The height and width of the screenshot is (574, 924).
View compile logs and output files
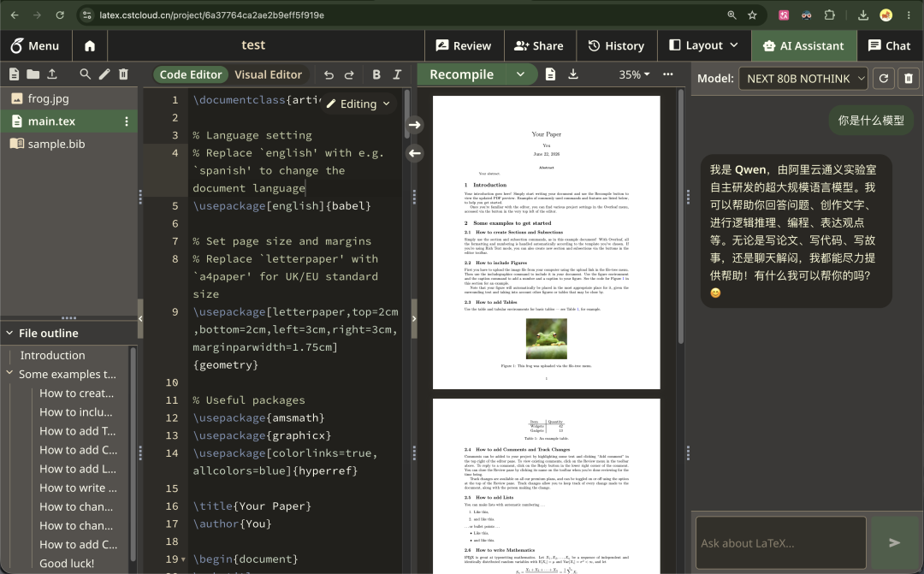[x=550, y=74]
